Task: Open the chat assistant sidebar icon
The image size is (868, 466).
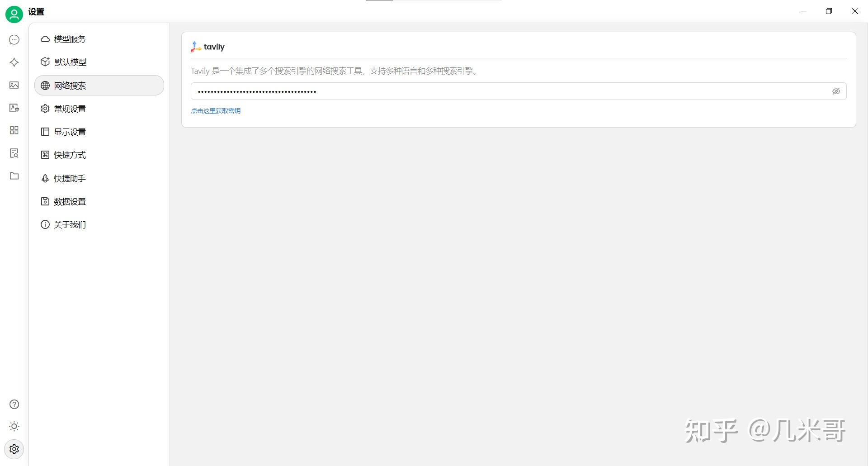Action: coord(14,40)
